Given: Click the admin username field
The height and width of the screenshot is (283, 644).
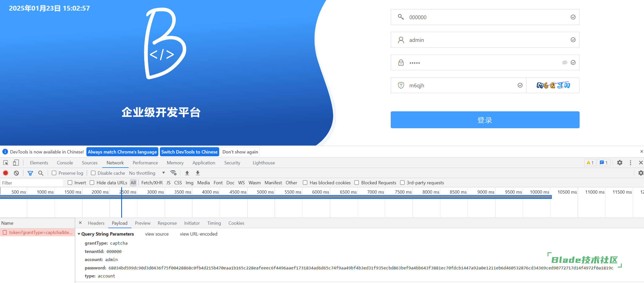Looking at the screenshot, I should point(485,40).
